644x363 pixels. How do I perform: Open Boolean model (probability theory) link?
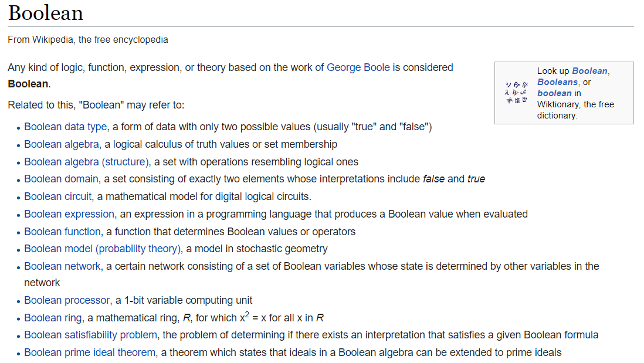[103, 249]
